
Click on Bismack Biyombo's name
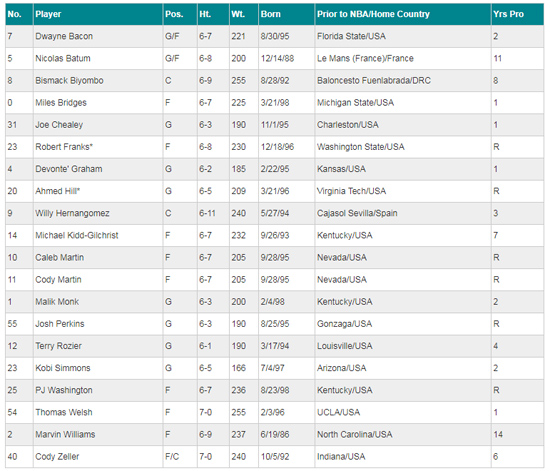pyautogui.click(x=69, y=80)
